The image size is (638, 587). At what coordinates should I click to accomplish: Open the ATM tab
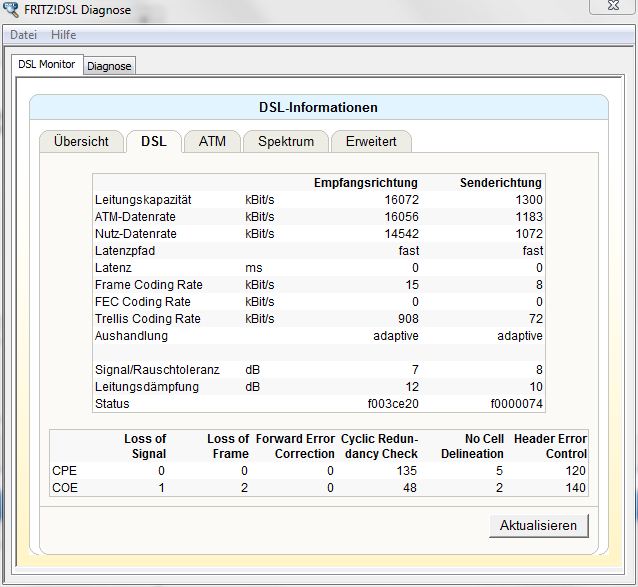[x=212, y=142]
